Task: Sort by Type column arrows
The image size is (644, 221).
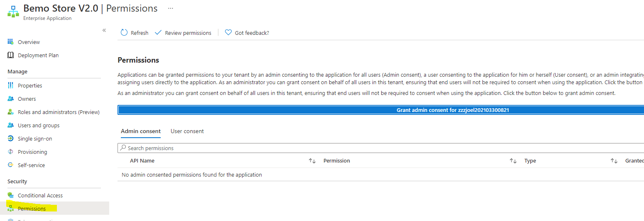Action: (x=614, y=161)
